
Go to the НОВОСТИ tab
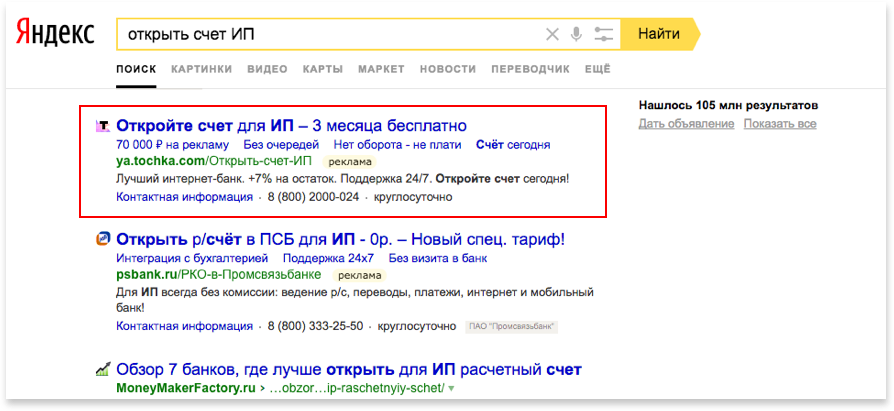click(x=448, y=70)
